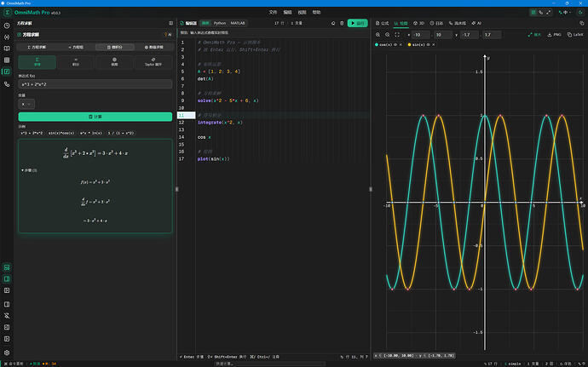Click the zoom in magnifier on plot toolbar

[378, 35]
